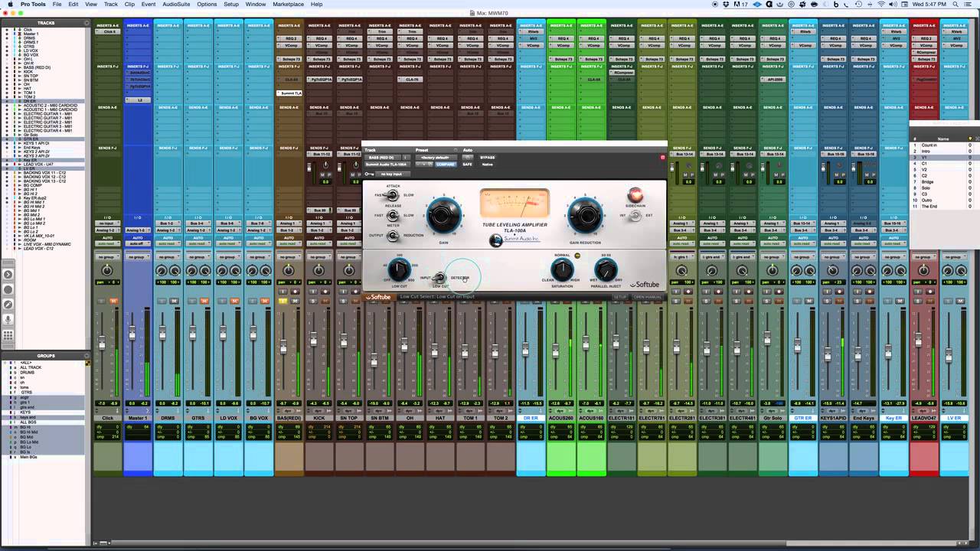The image size is (980, 551).
Task: Click the Parallel Inject knob
Action: 606,269
